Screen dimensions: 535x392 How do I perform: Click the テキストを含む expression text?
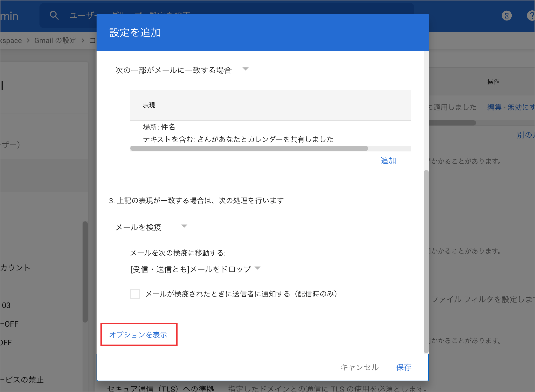pos(238,139)
